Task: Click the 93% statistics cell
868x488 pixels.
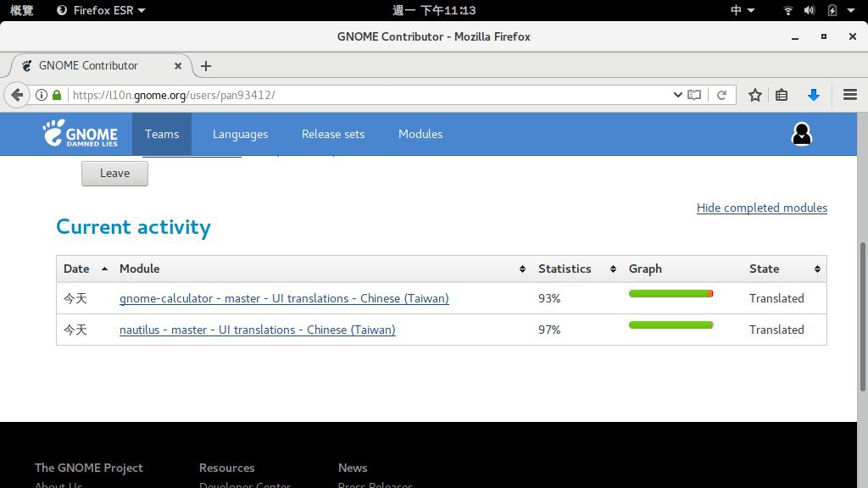Action: [x=549, y=299]
